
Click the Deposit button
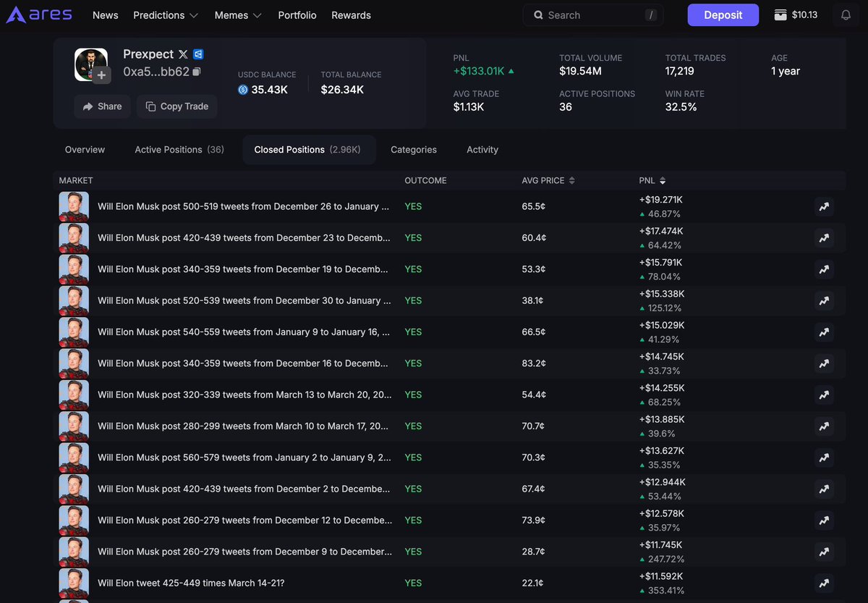click(723, 15)
